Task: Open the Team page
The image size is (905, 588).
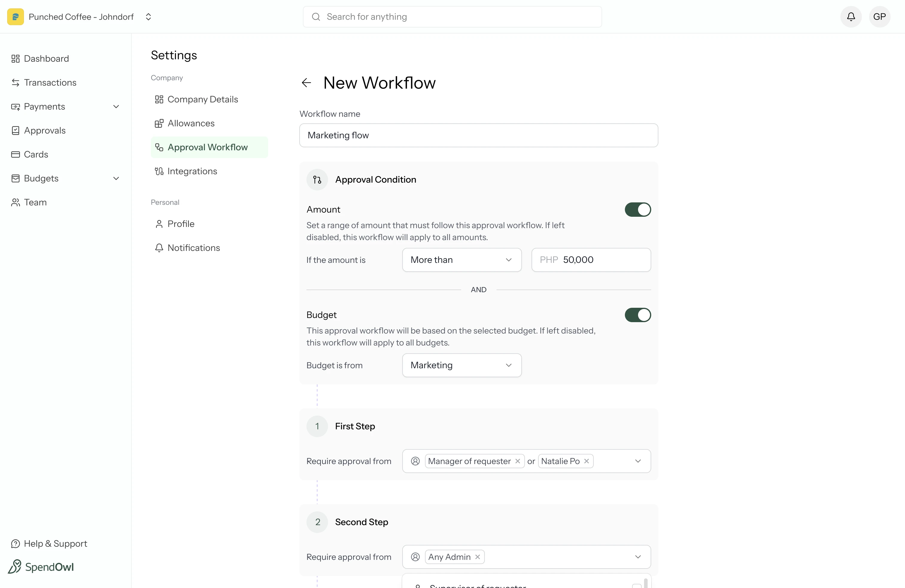Action: (35, 202)
